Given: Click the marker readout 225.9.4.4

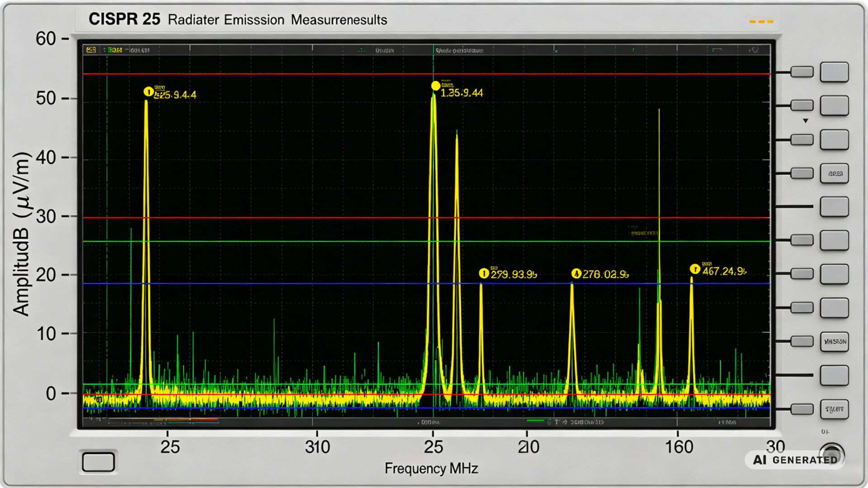Looking at the screenshot, I should [175, 95].
